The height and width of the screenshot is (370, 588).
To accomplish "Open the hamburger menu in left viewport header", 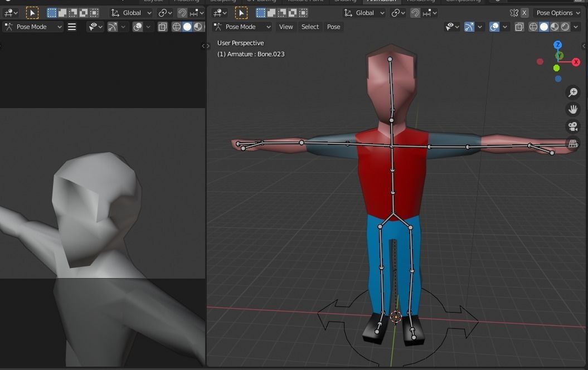I will [72, 27].
